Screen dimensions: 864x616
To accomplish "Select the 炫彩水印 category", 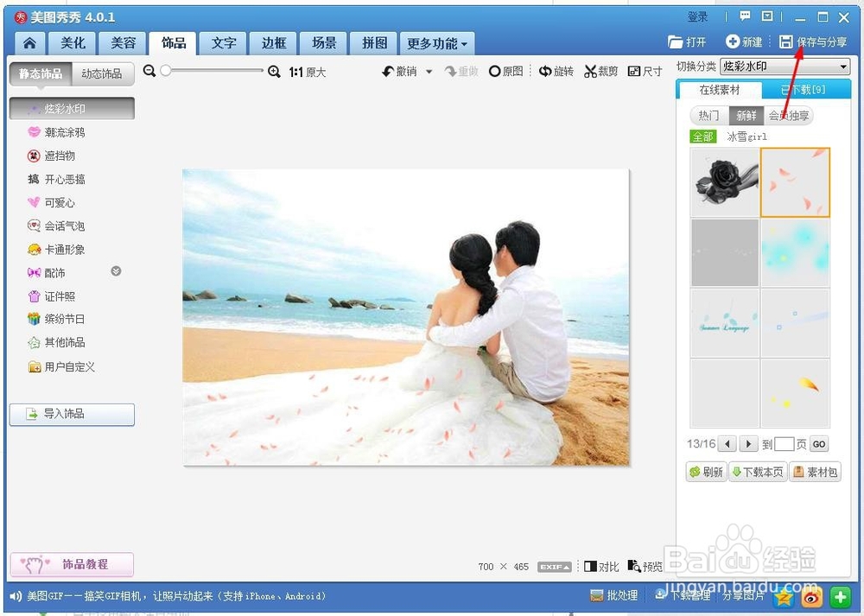I will pyautogui.click(x=72, y=109).
